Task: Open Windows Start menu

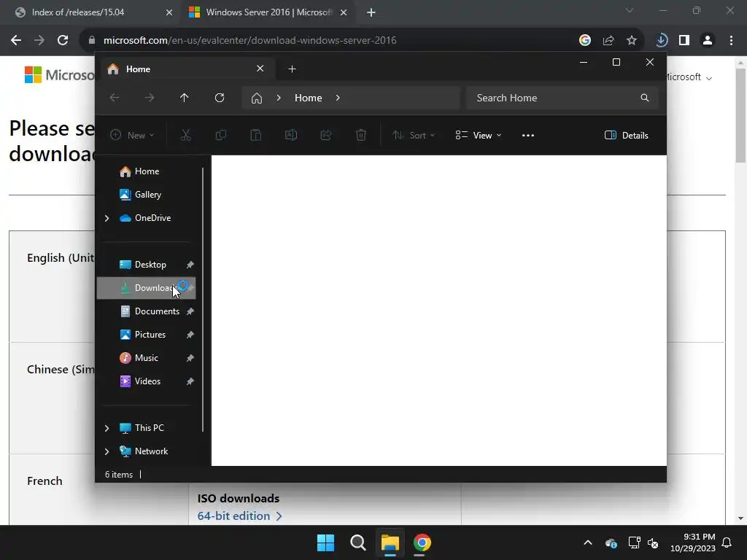Action: 326,542
